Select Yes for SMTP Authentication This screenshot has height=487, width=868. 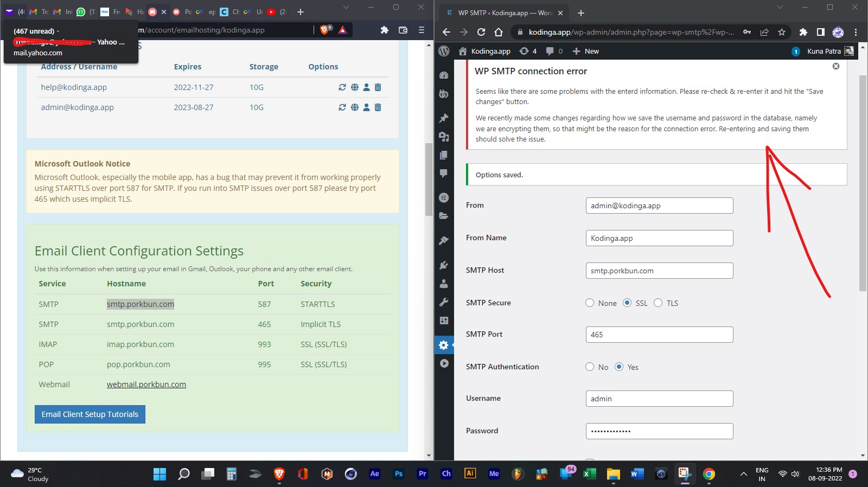click(619, 367)
